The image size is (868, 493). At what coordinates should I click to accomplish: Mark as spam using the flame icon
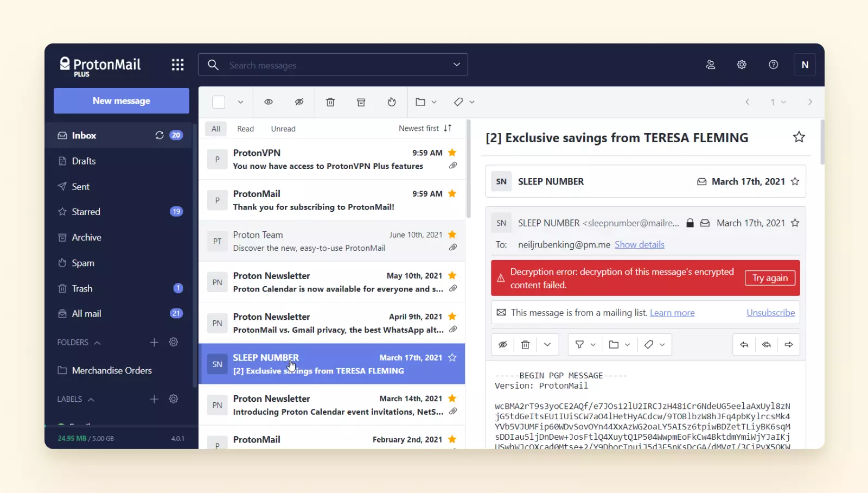coord(392,102)
